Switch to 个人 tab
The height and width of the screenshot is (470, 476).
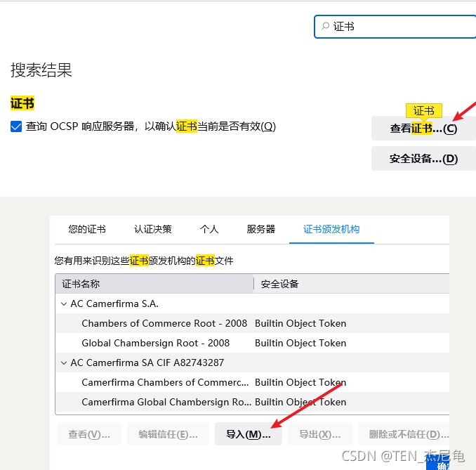(209, 229)
